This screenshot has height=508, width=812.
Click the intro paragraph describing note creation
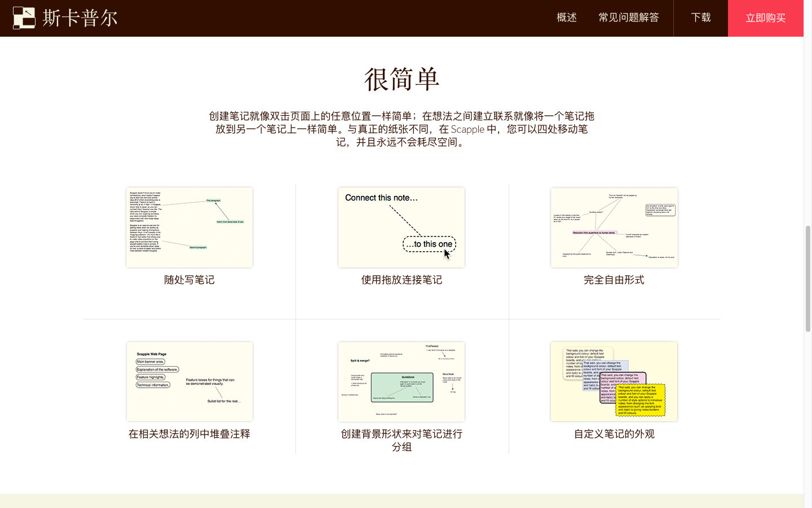[x=401, y=129]
